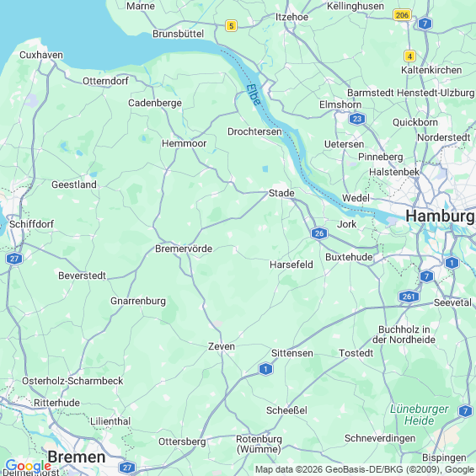
Task: Click the A27 shield near Schiffdorf
Action: click(14, 259)
